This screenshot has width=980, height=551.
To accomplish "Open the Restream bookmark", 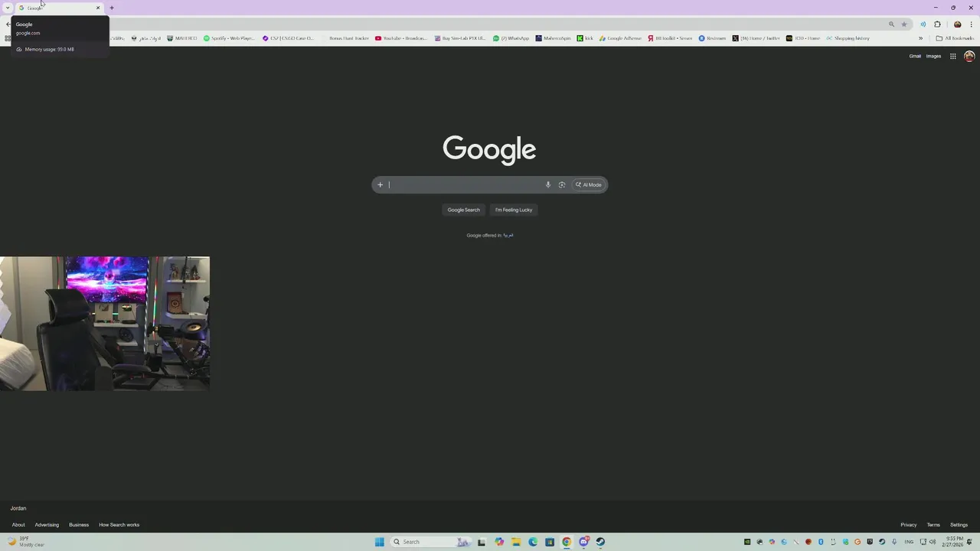I will (712, 38).
